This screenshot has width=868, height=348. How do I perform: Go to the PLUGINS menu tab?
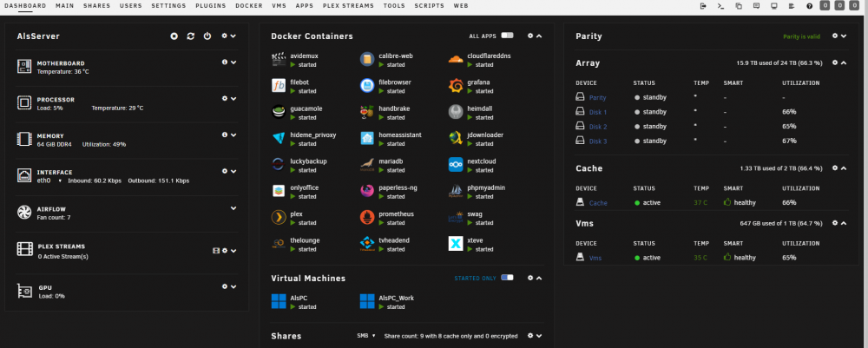[210, 6]
